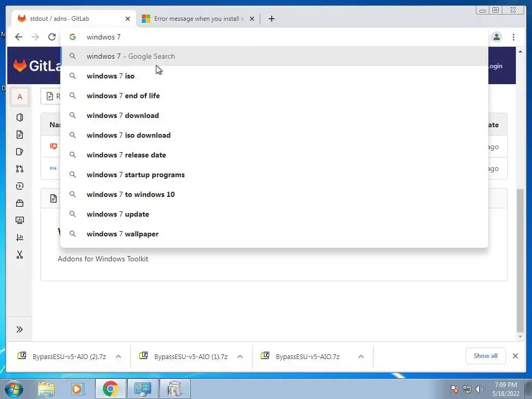Screen dimensions: 532x399
Task: Expand options for BypassESU-v5-AIO (1).7z
Action: [x=240, y=356]
